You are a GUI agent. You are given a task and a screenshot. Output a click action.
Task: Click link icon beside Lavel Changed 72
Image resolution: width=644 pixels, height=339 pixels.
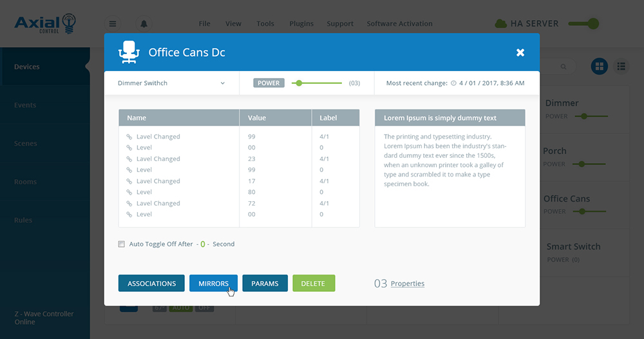[x=129, y=204]
